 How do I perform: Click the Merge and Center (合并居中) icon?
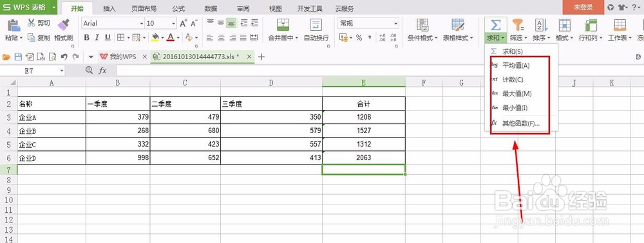click(283, 24)
